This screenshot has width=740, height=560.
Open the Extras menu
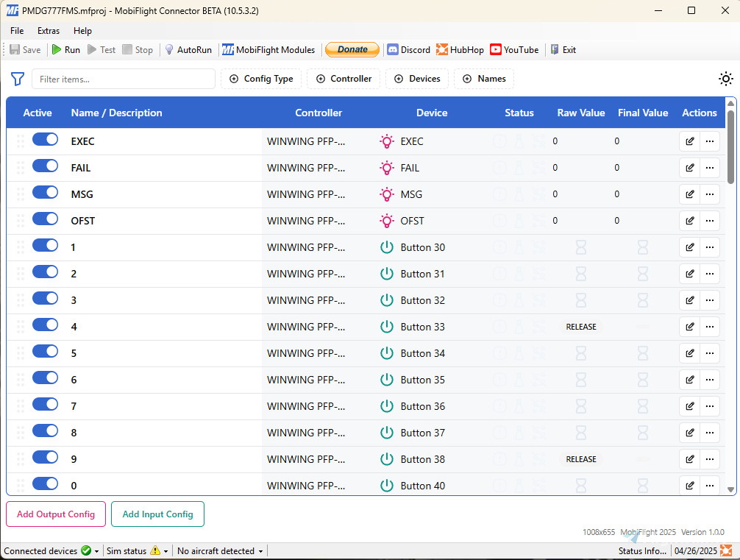click(x=49, y=31)
